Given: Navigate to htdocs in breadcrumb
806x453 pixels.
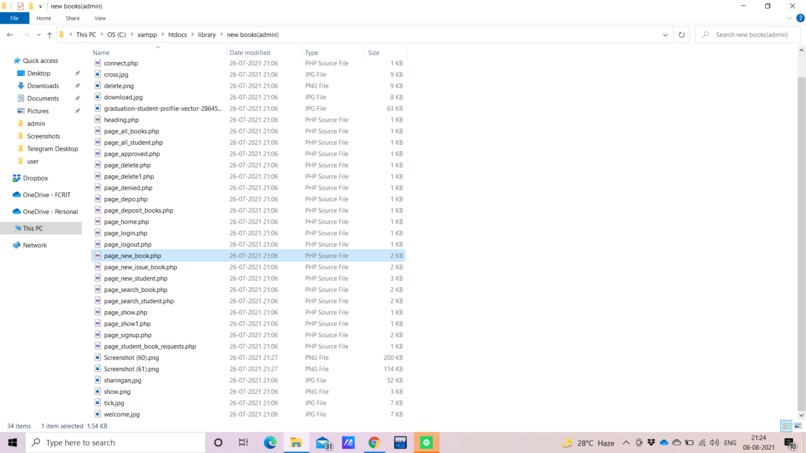Looking at the screenshot, I should click(177, 34).
